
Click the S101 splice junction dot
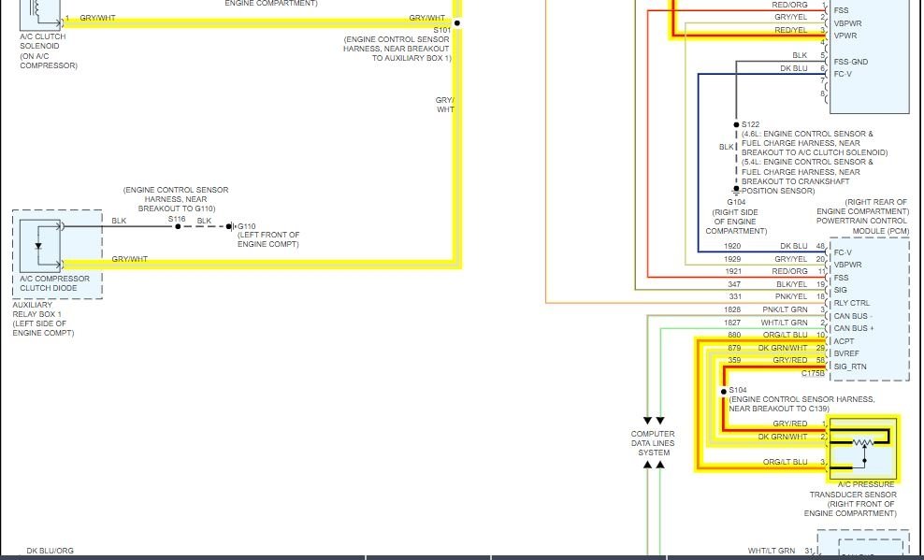pyautogui.click(x=456, y=23)
